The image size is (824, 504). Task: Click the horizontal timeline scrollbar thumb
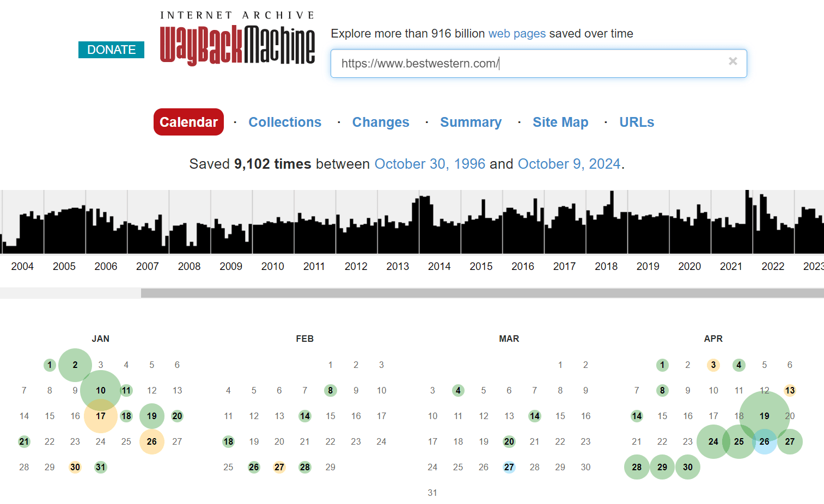(x=483, y=293)
